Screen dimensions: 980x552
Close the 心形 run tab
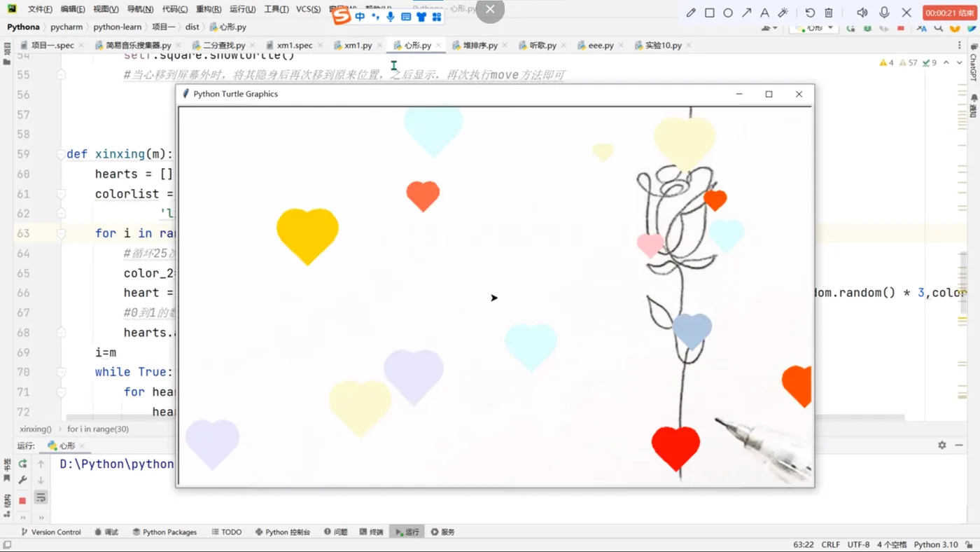click(x=82, y=446)
